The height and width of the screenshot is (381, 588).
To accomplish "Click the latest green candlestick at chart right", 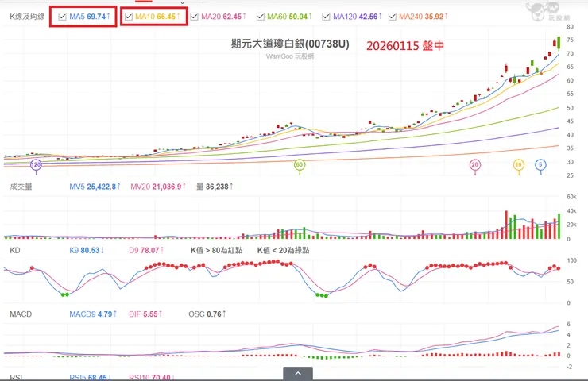I will [x=559, y=43].
